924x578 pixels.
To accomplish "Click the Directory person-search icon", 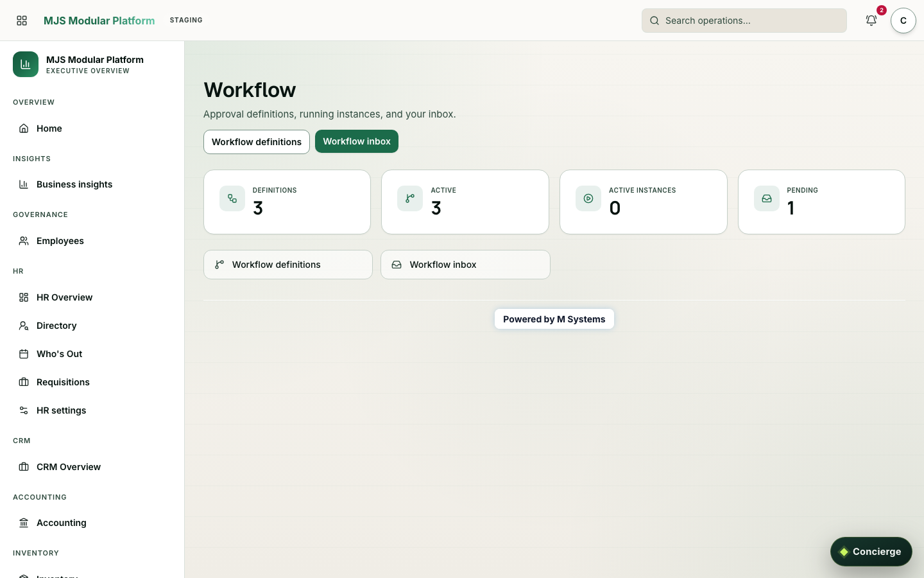I will point(24,326).
